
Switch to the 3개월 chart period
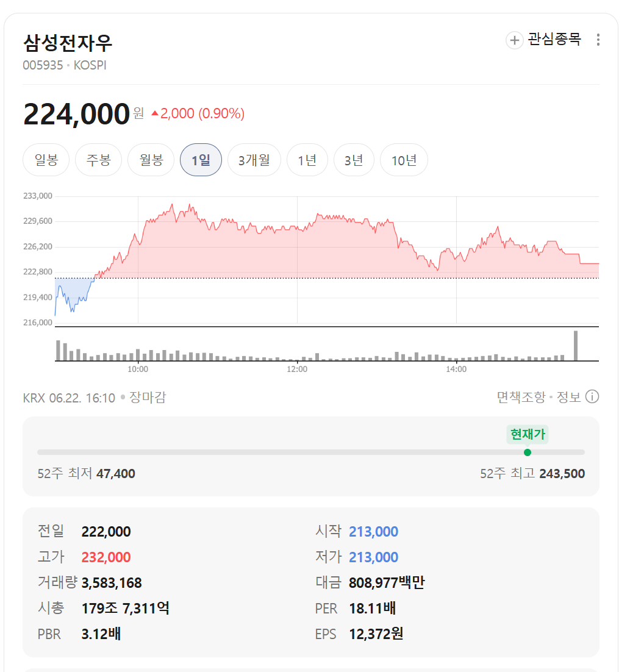point(254,160)
